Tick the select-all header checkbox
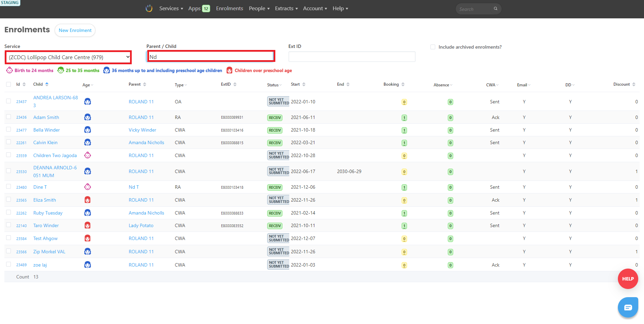The image size is (644, 324). [x=8, y=84]
